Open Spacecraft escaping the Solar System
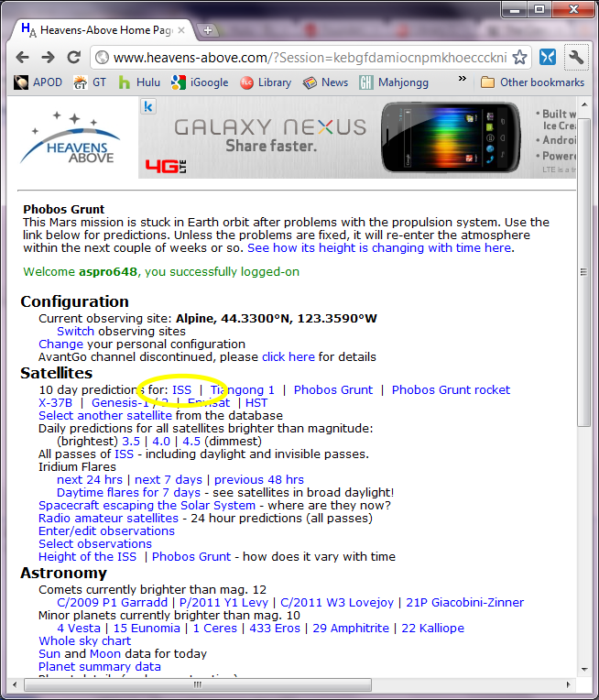The height and width of the screenshot is (700, 599). click(147, 506)
